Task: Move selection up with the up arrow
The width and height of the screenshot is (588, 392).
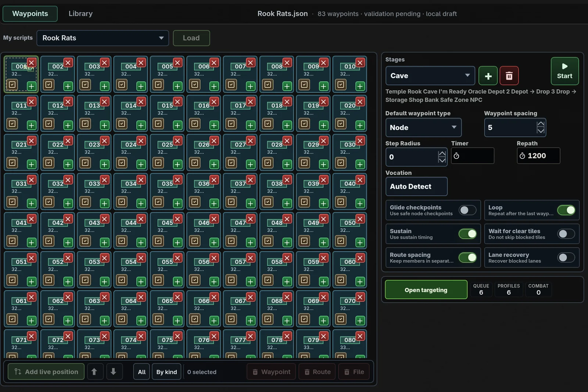Action: pos(94,372)
